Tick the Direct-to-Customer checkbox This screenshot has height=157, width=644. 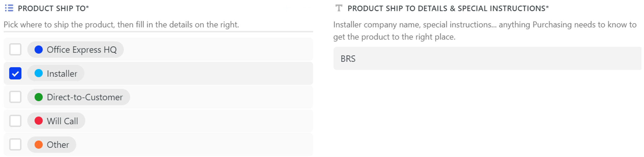tap(15, 97)
